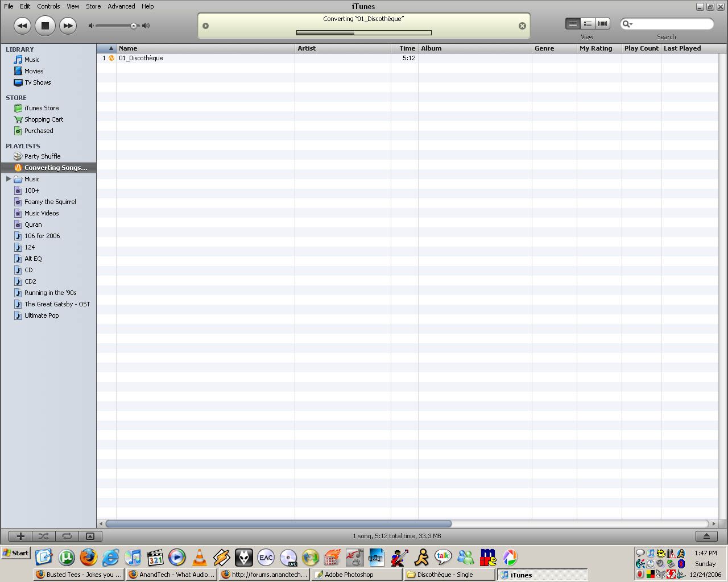Toggle repeat playback
Viewport: 728px width, 582px height.
click(x=67, y=536)
